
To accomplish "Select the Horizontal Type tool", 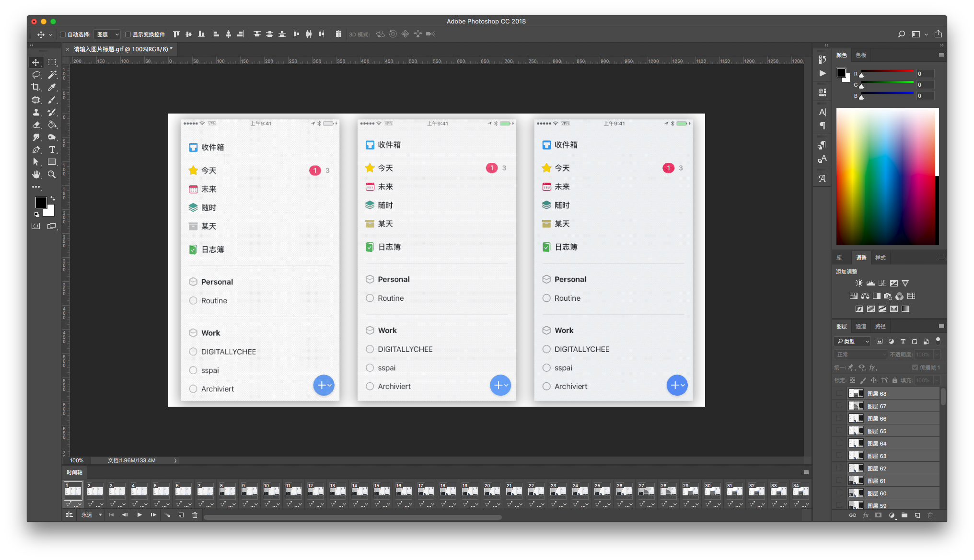I will [x=52, y=149].
